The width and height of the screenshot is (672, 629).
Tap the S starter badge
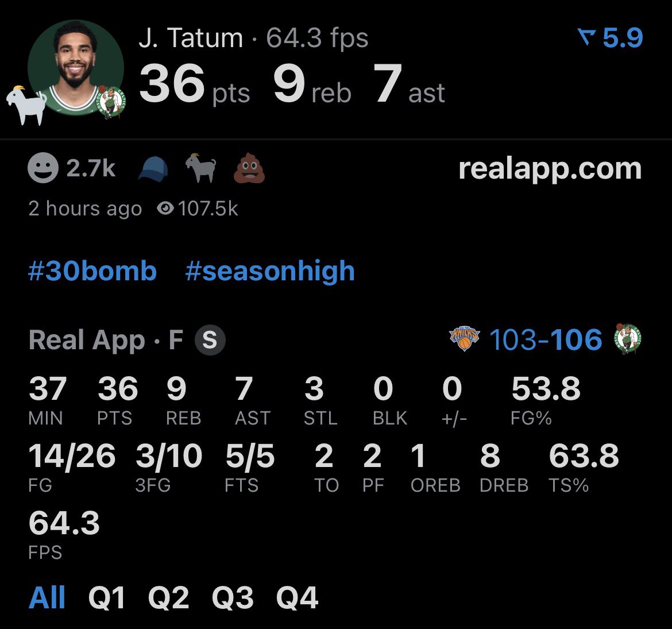click(210, 340)
